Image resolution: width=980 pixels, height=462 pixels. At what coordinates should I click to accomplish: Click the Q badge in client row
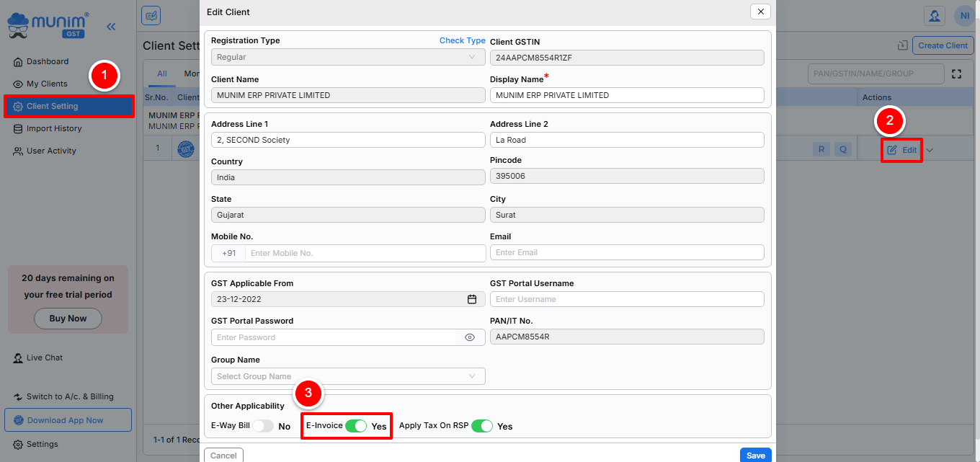(843, 150)
